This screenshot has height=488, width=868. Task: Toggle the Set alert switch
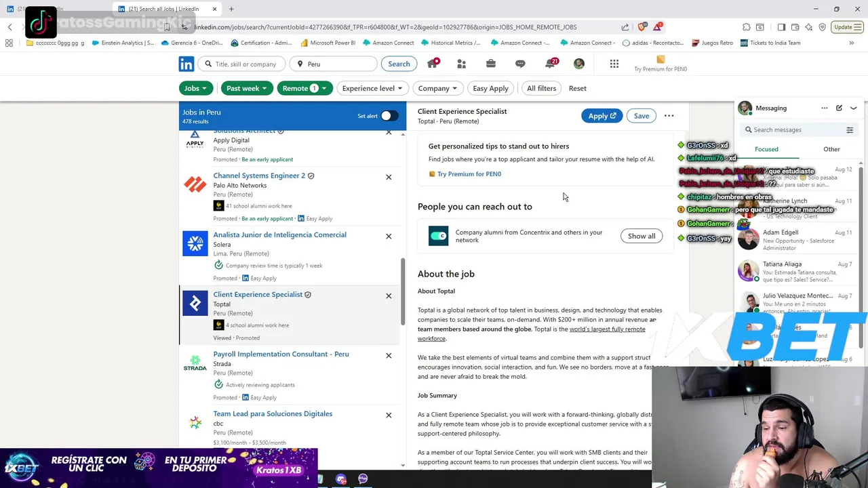[389, 116]
